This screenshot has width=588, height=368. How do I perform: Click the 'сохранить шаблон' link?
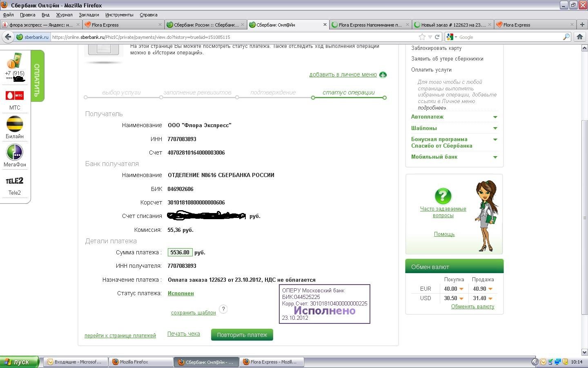point(194,313)
